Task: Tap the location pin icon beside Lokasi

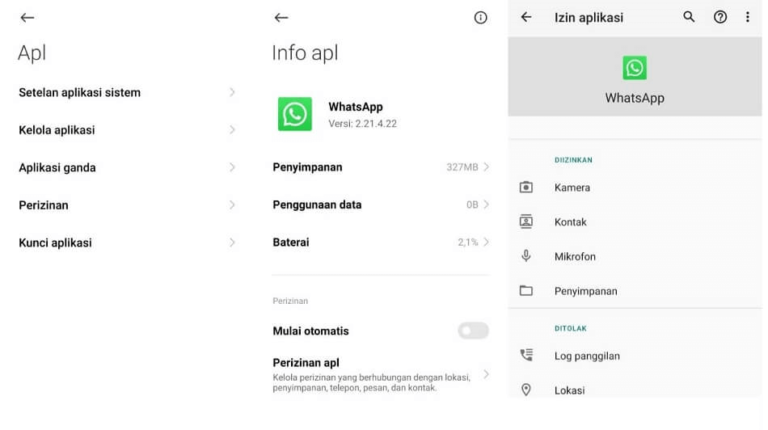Action: pyautogui.click(x=526, y=390)
